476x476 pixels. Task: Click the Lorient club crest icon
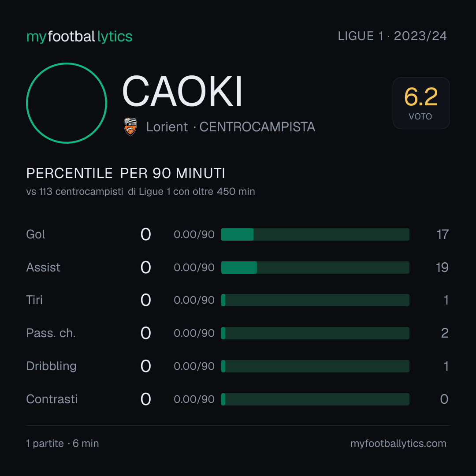coord(130,127)
